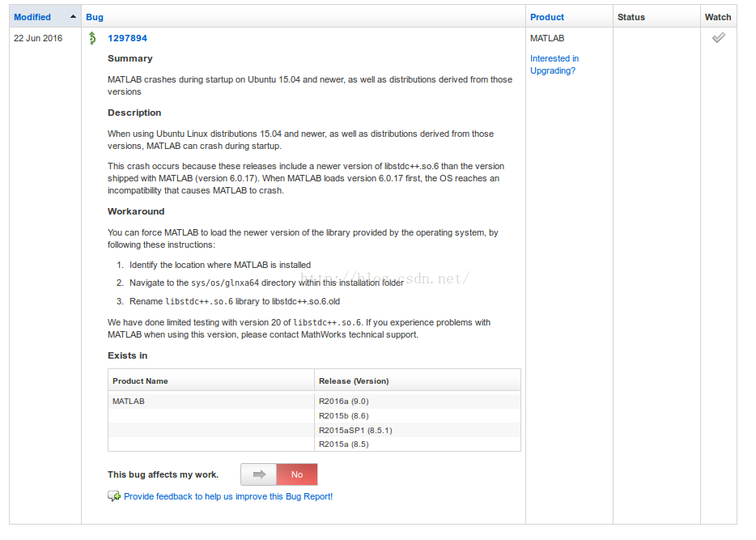The image size is (756, 540).
Task: Select the R2015b (8.6) release row
Action: point(344,415)
